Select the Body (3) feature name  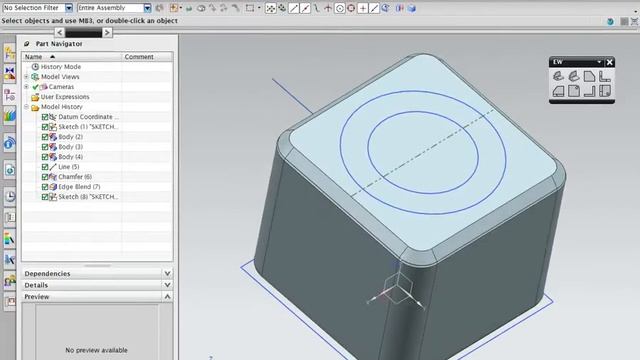[x=70, y=147]
